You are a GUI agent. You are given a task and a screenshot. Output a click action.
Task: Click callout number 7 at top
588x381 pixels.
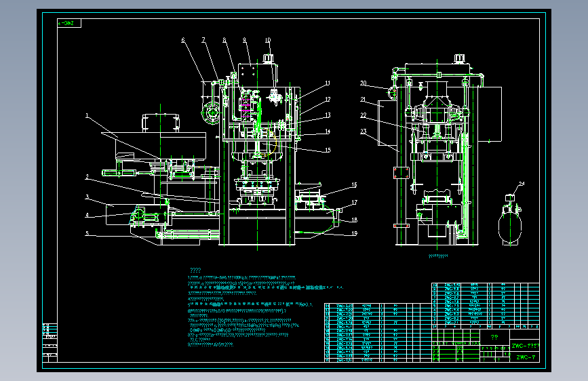(x=203, y=40)
